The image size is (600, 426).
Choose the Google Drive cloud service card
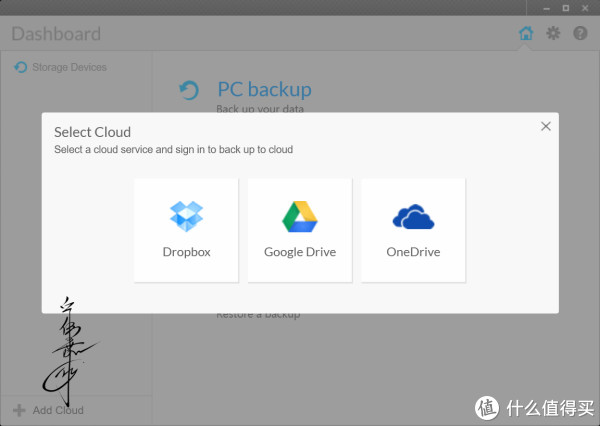(x=300, y=230)
